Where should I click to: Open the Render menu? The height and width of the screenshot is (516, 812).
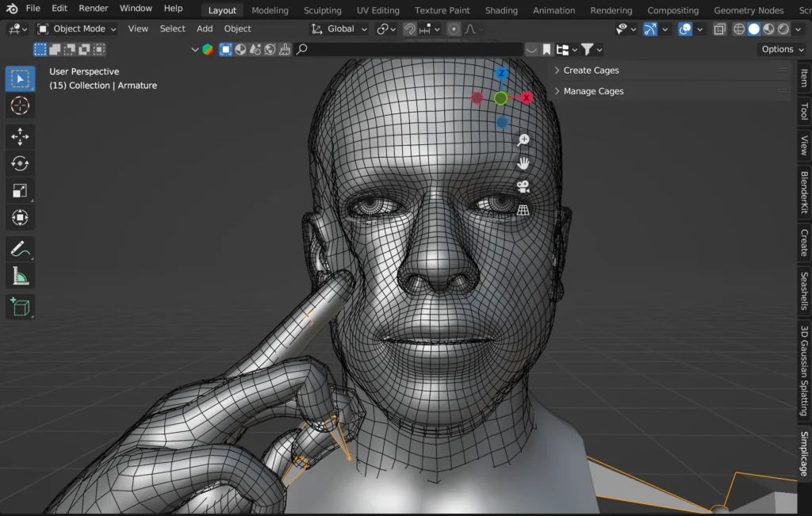click(x=94, y=9)
